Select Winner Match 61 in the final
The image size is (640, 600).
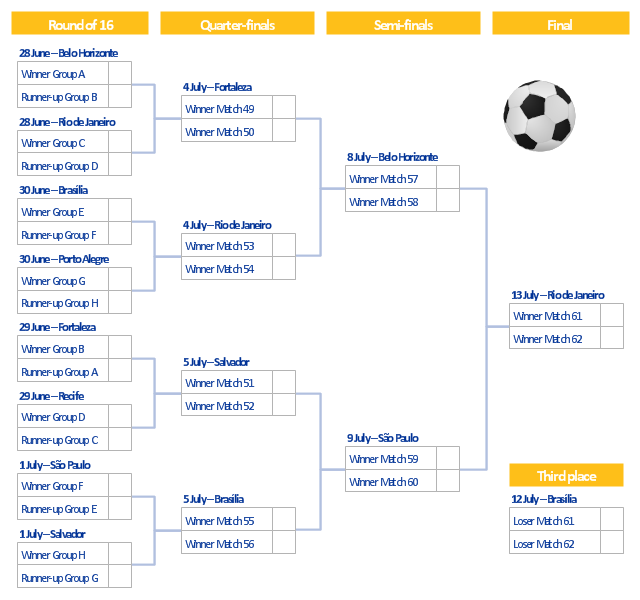point(555,315)
